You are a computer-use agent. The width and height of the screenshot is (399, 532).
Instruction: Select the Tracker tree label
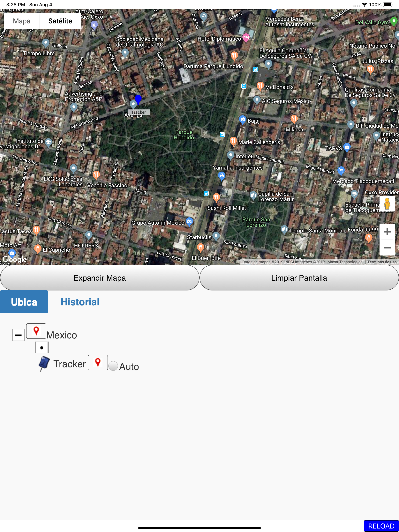click(70, 364)
